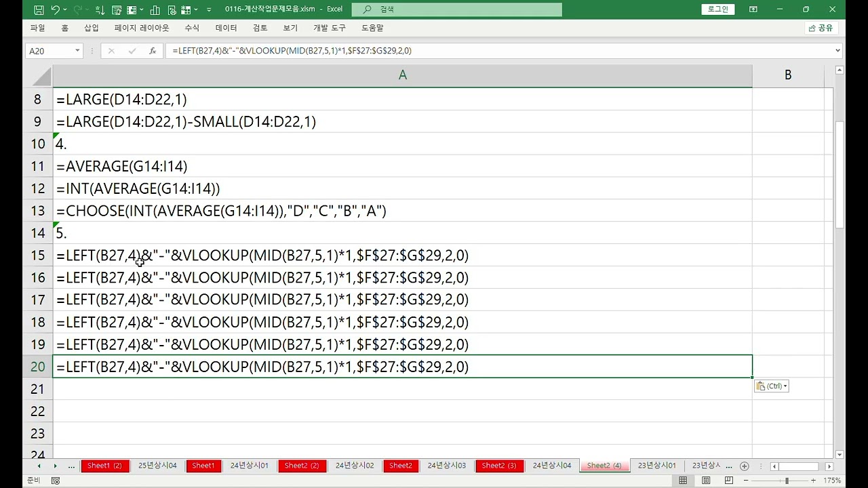Screen dimensions: 868x488
Task: Click the sort icon in quick access toolbar
Action: [100, 9]
